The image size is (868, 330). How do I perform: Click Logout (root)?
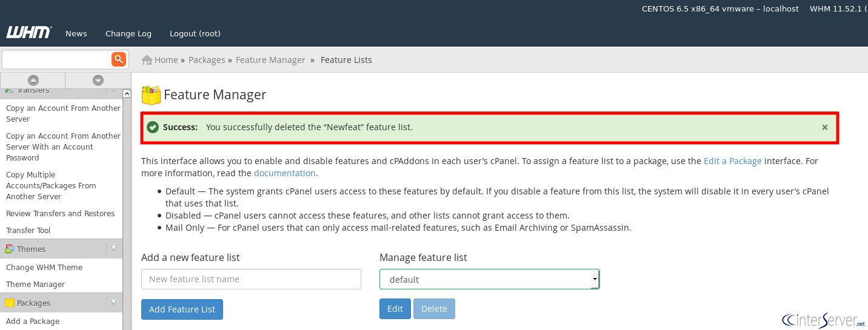pyautogui.click(x=195, y=33)
